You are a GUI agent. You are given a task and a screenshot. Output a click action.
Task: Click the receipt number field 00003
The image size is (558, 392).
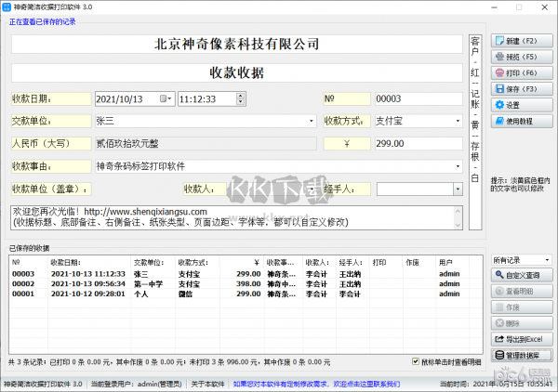417,98
